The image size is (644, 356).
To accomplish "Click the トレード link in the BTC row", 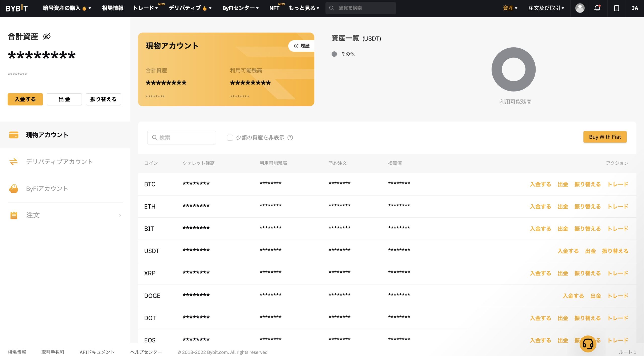I will coord(618,184).
